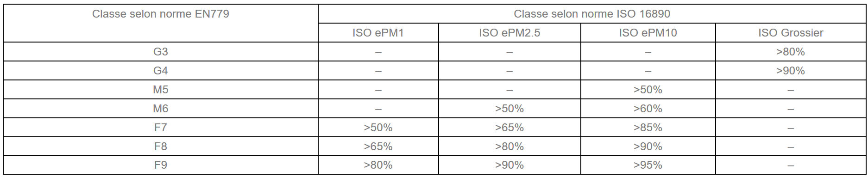Select the ISO ePM10 column header
Image resolution: width=868 pixels, height=177 pixels.
[648, 33]
